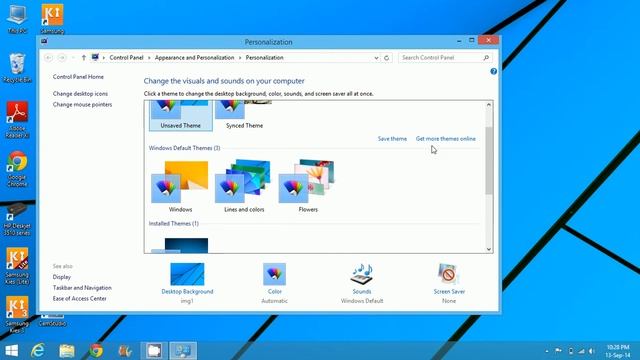Viewport: 640px width, 360px height.
Task: Select the Synced Theme thumbnail
Action: point(244,116)
